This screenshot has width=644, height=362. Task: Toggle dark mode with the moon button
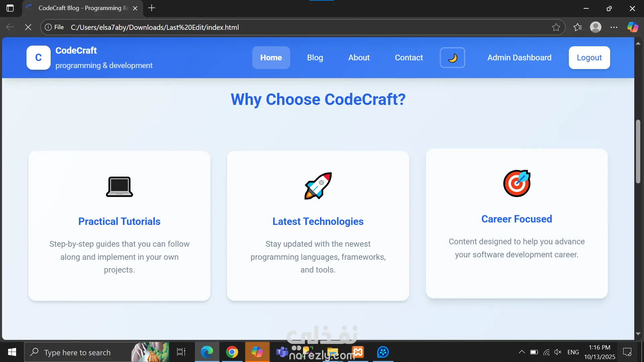452,58
